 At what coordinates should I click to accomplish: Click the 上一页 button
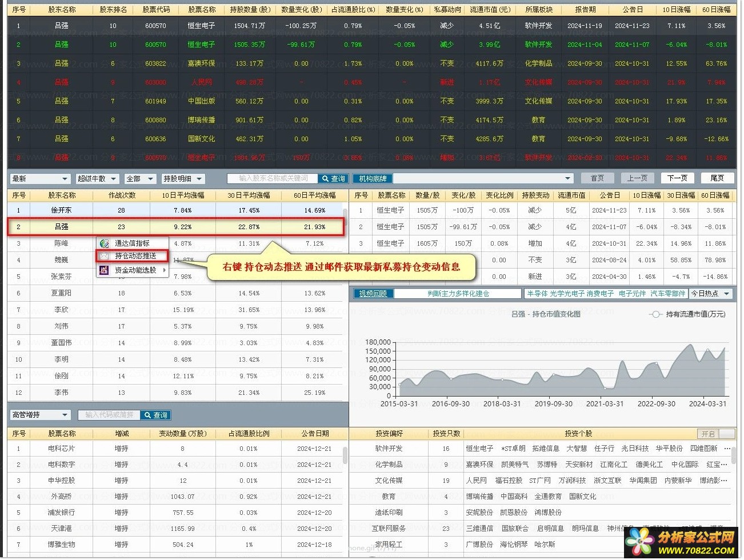click(x=637, y=178)
